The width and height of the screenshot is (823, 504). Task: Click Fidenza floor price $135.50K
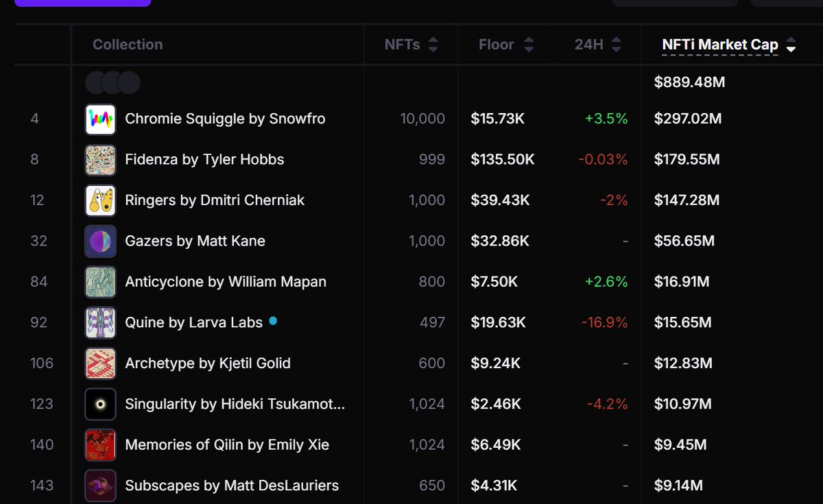(x=502, y=160)
